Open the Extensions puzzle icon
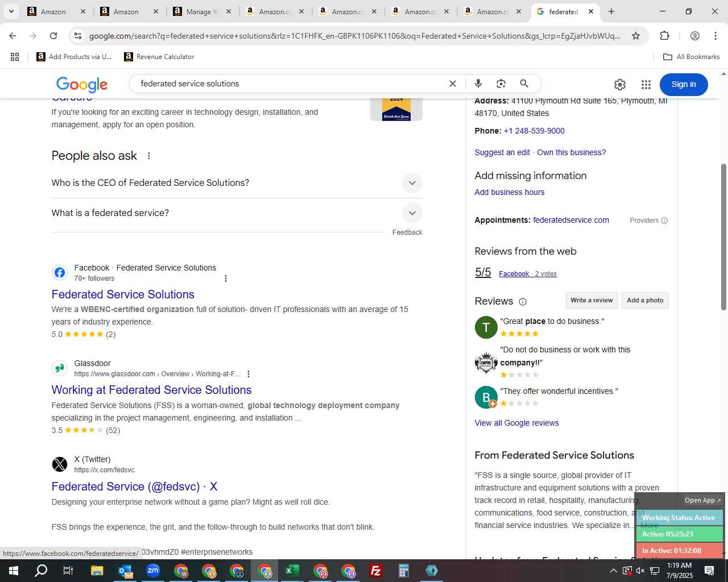Screen dimensions: 728x582 point(664,36)
